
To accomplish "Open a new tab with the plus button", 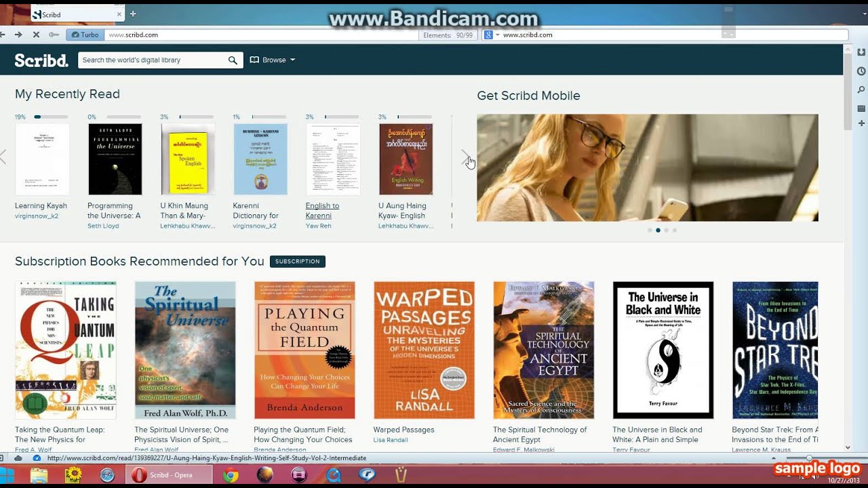I will click(133, 14).
